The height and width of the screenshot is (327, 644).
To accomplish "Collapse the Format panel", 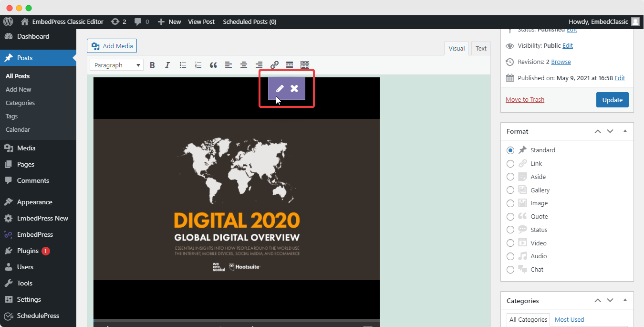I will tap(625, 131).
